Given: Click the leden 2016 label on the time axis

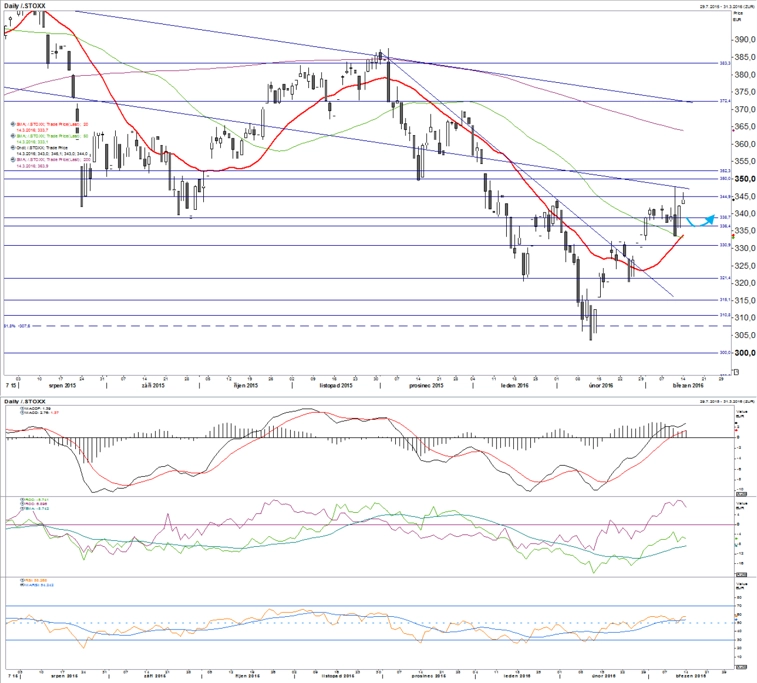Looking at the screenshot, I should (516, 386).
